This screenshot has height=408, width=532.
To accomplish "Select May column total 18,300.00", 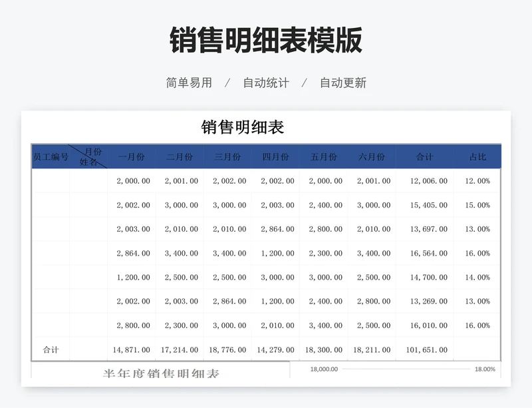I will coord(324,350).
